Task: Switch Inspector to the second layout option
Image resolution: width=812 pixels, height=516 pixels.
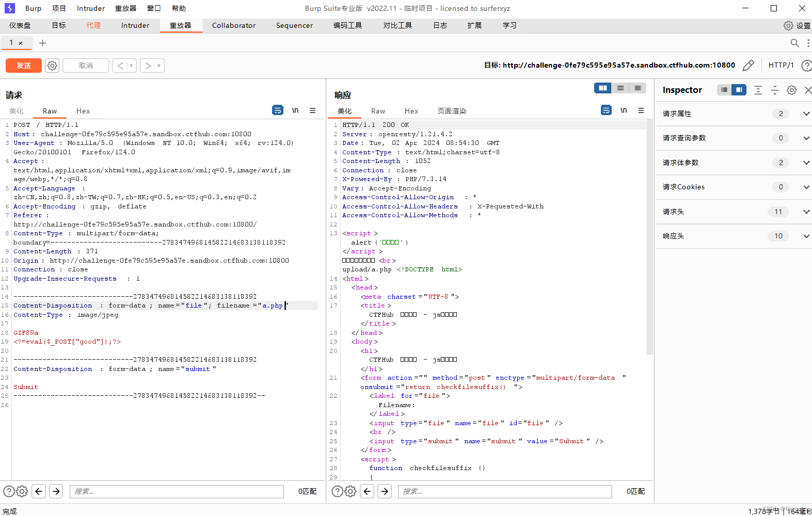Action: click(739, 90)
